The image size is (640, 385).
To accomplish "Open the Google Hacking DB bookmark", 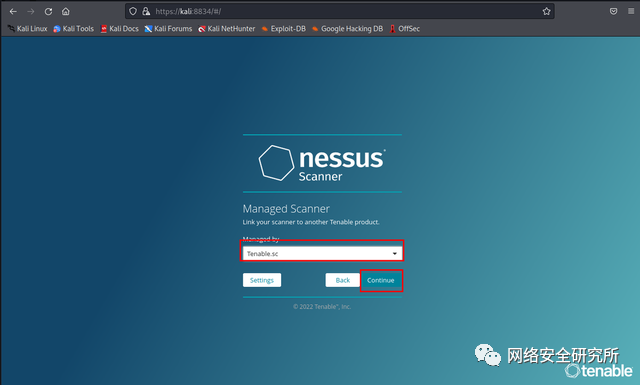I will coord(347,29).
